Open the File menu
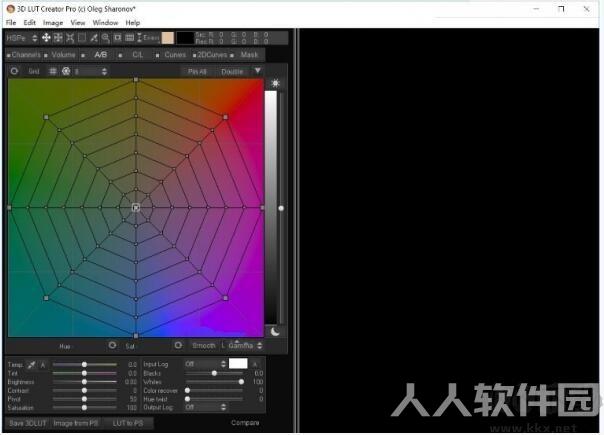The height and width of the screenshot is (435, 604). 11,23
